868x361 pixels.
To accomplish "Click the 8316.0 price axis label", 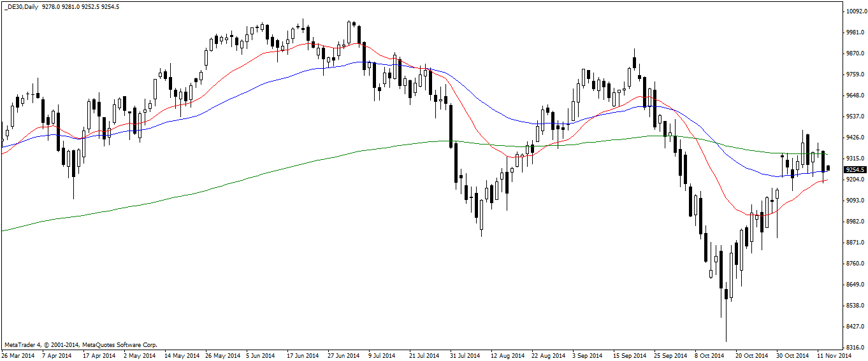I will [x=854, y=347].
